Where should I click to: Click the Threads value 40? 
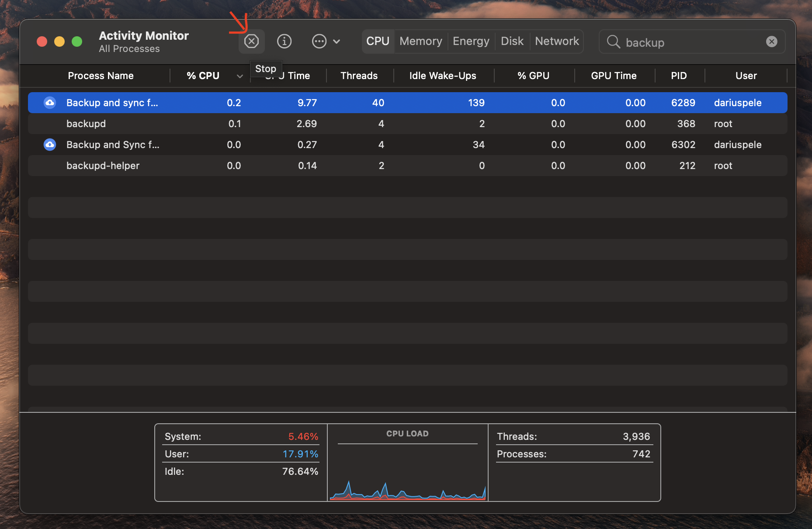click(x=378, y=103)
